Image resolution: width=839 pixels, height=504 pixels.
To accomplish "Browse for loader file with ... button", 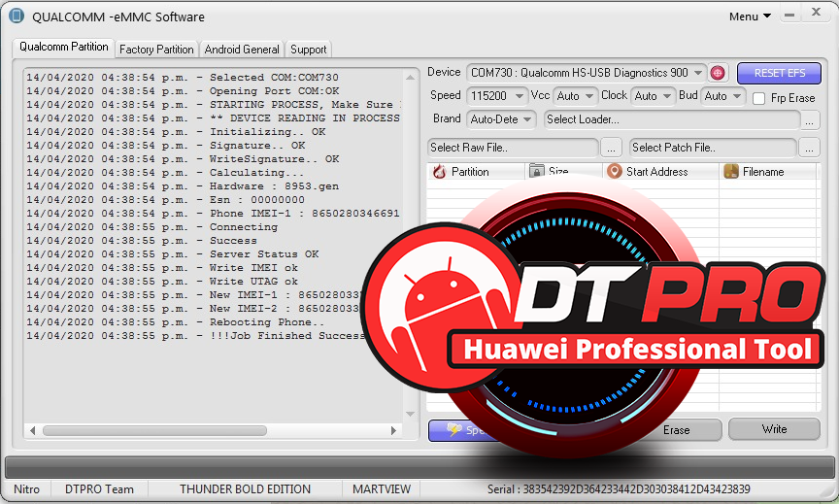I will (810, 119).
